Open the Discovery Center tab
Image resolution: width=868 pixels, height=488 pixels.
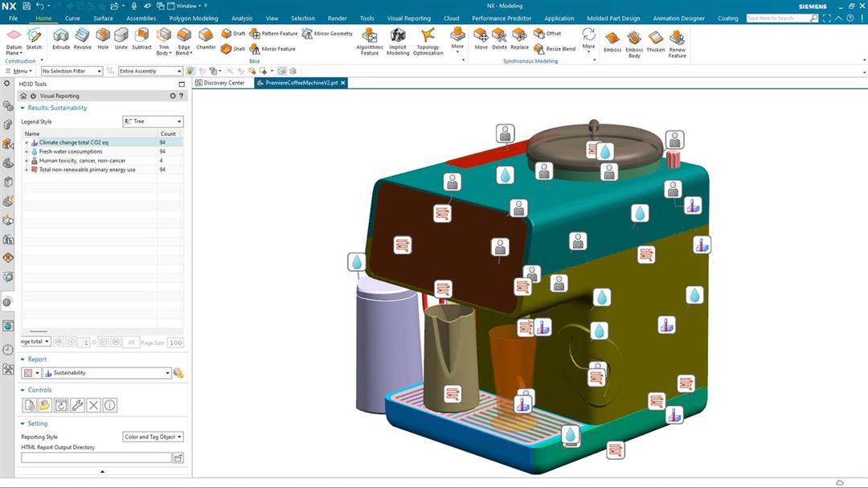(x=223, y=83)
